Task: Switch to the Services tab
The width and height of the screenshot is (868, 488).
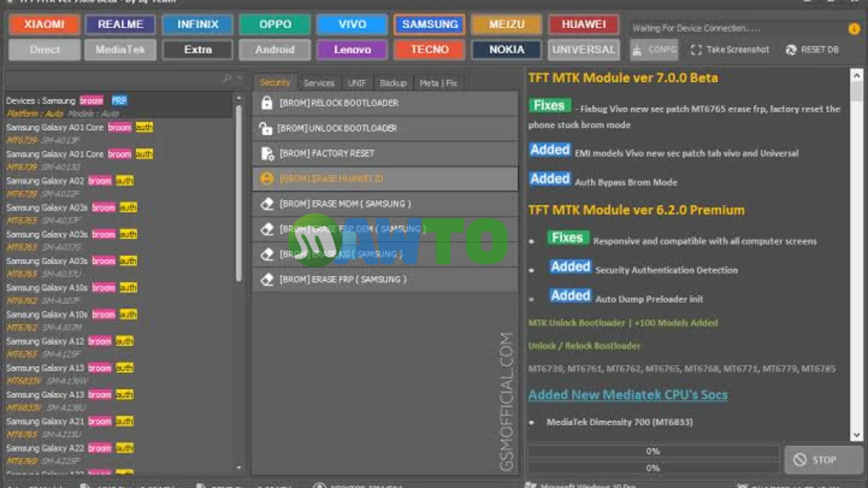Action: (319, 83)
